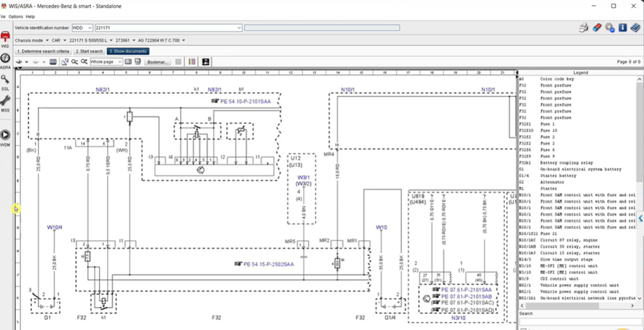Screen dimensions: 644x330
Task: Open the Help menu
Action: (30, 17)
